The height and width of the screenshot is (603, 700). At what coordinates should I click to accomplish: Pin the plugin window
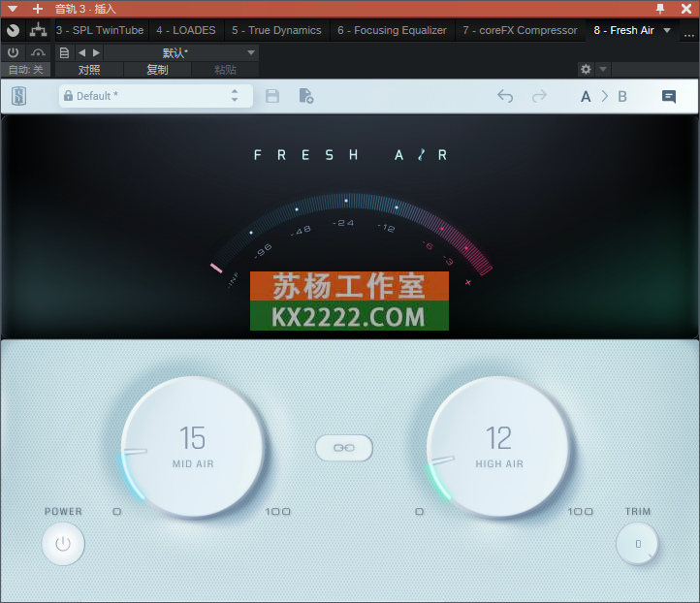point(660,9)
